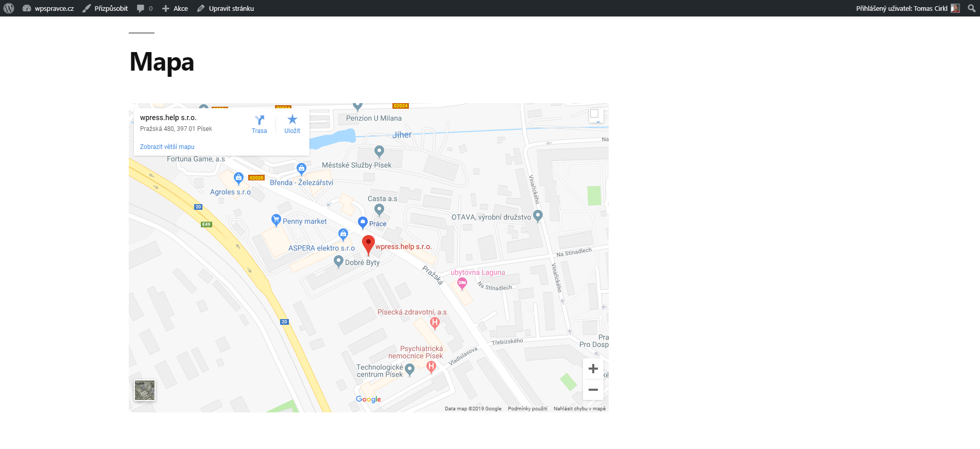Click the Trasa directions icon
Screen dimensions: 980x449
[x=260, y=120]
